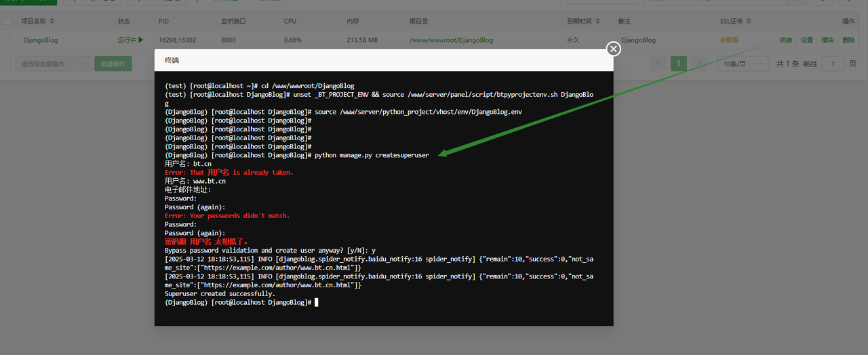
Task: Click the green run-state triangle beside 运行中
Action: [141, 40]
